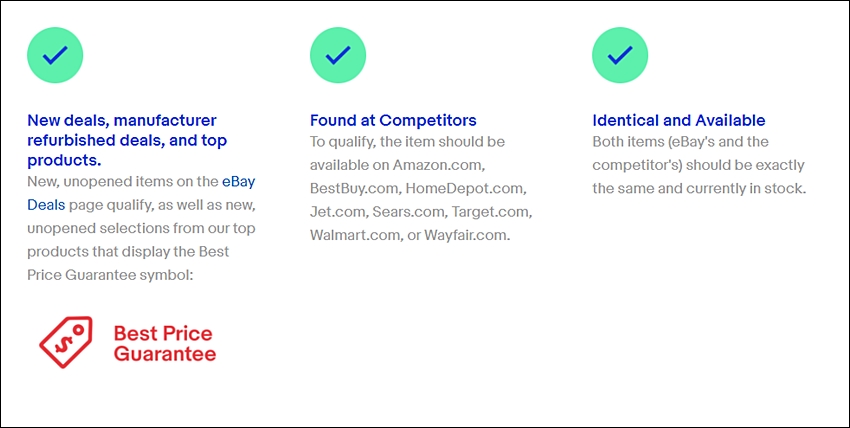The height and width of the screenshot is (428, 850).
Task: Click the New deals, manufacturer refurbished deals heading
Action: pyautogui.click(x=127, y=140)
